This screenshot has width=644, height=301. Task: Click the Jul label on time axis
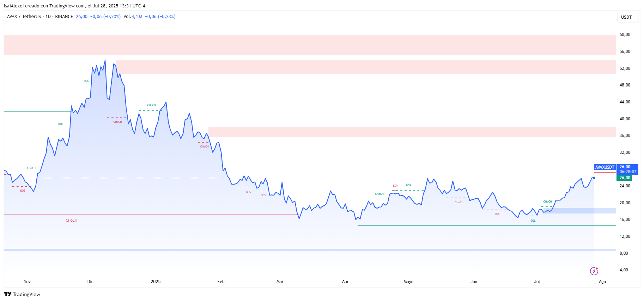click(x=537, y=282)
